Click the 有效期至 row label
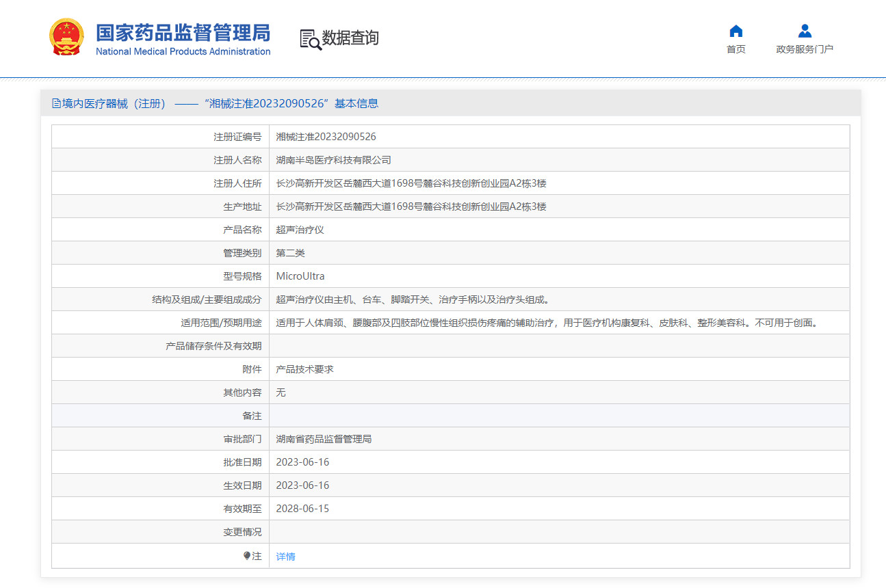Screen dimensions: 886x588 [x=242, y=509]
